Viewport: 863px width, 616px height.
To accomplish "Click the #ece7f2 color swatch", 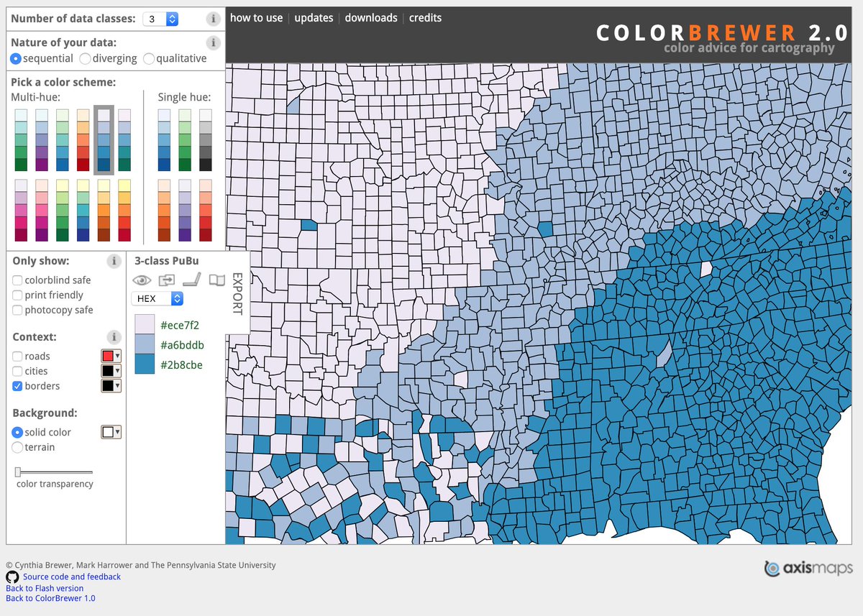I will [145, 324].
